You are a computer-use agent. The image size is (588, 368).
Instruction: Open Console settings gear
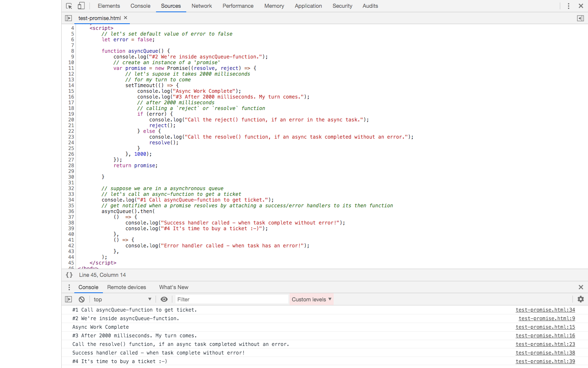tap(581, 299)
